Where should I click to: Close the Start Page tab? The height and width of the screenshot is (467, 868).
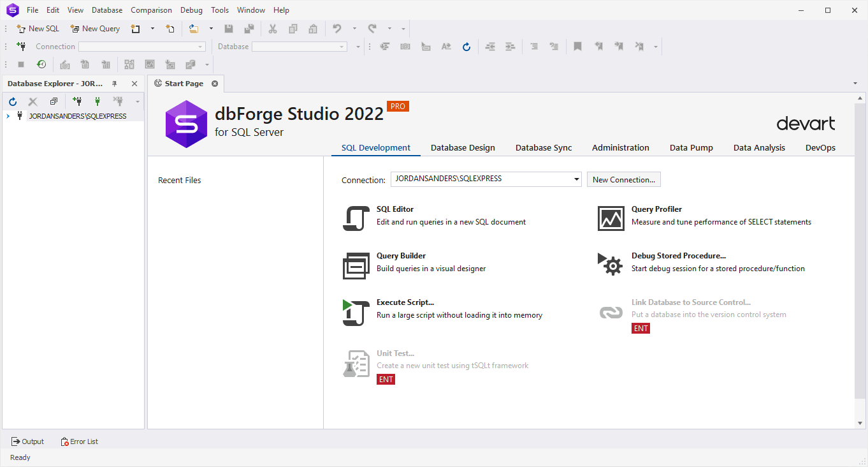click(215, 84)
